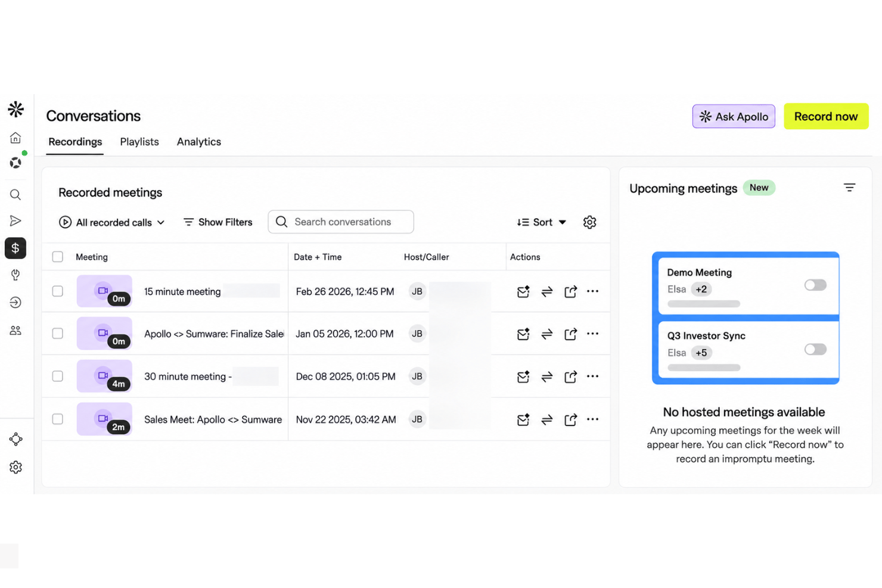Click the Ask Apollo button
This screenshot has width=882, height=588.
click(734, 116)
